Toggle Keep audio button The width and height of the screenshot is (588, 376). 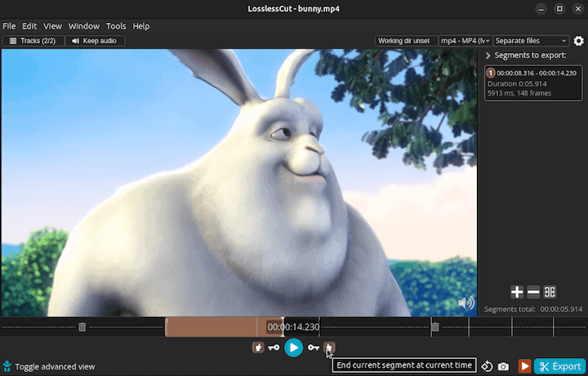click(95, 41)
